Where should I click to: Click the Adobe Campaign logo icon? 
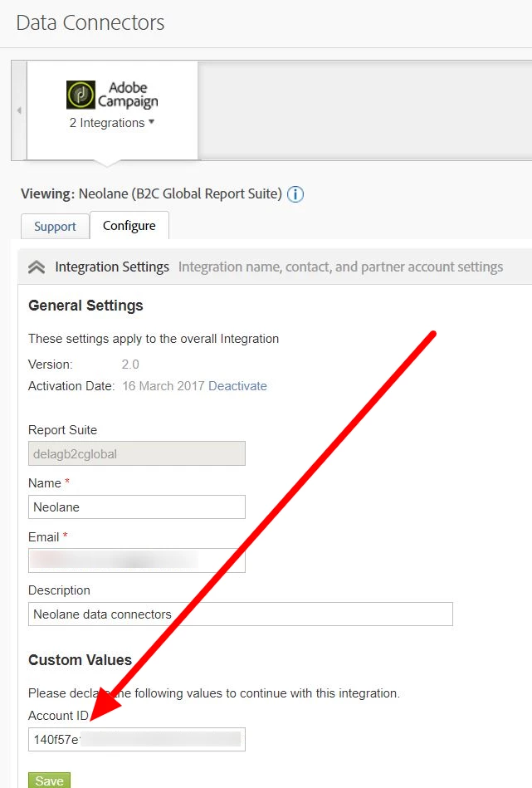[81, 95]
